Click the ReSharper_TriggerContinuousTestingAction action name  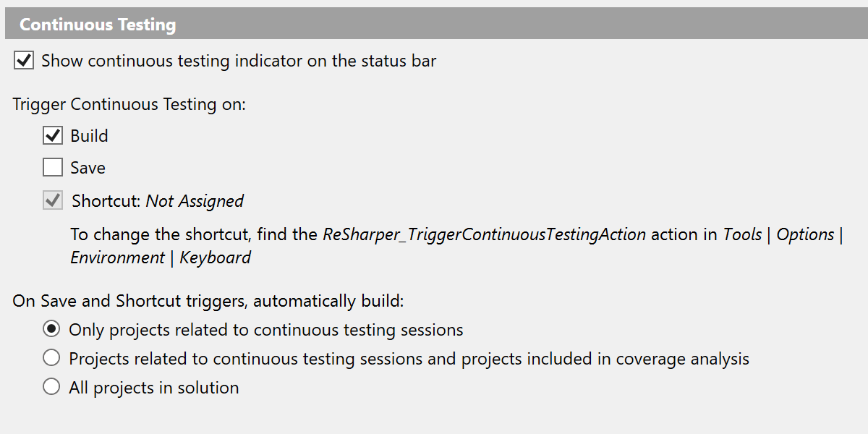484,234
